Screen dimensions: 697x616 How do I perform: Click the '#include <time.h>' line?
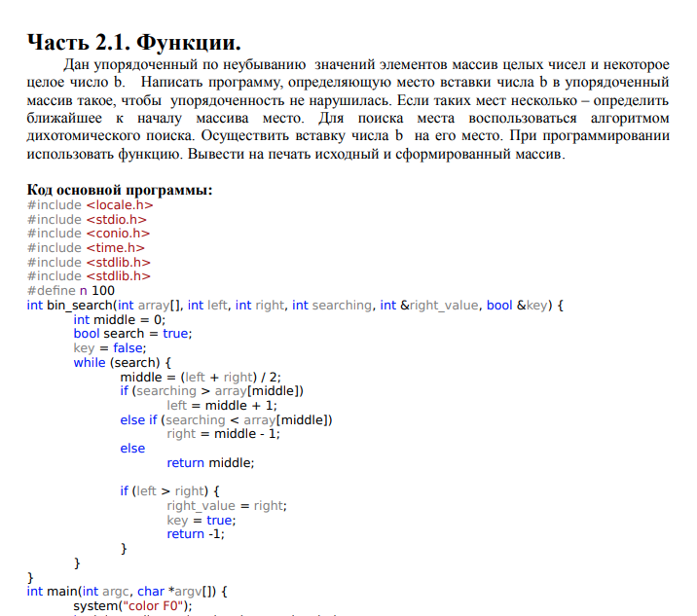coord(86,247)
